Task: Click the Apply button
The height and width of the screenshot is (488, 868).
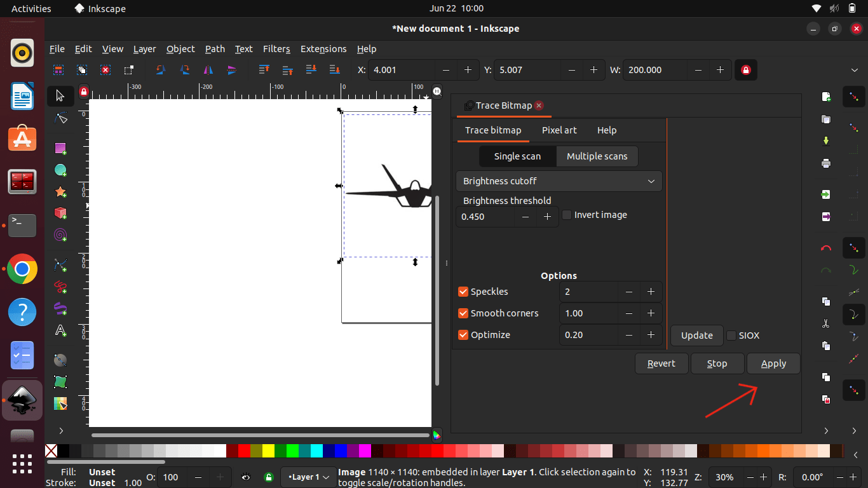Action: (773, 363)
